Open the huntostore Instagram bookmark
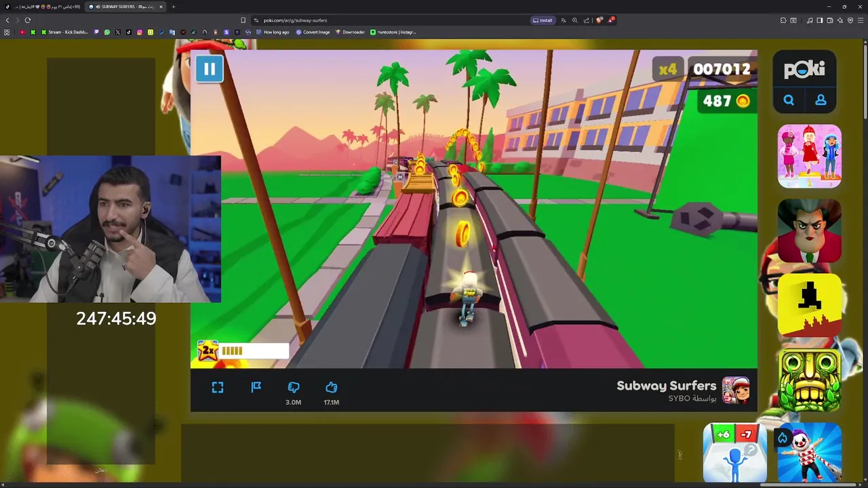 pos(393,32)
